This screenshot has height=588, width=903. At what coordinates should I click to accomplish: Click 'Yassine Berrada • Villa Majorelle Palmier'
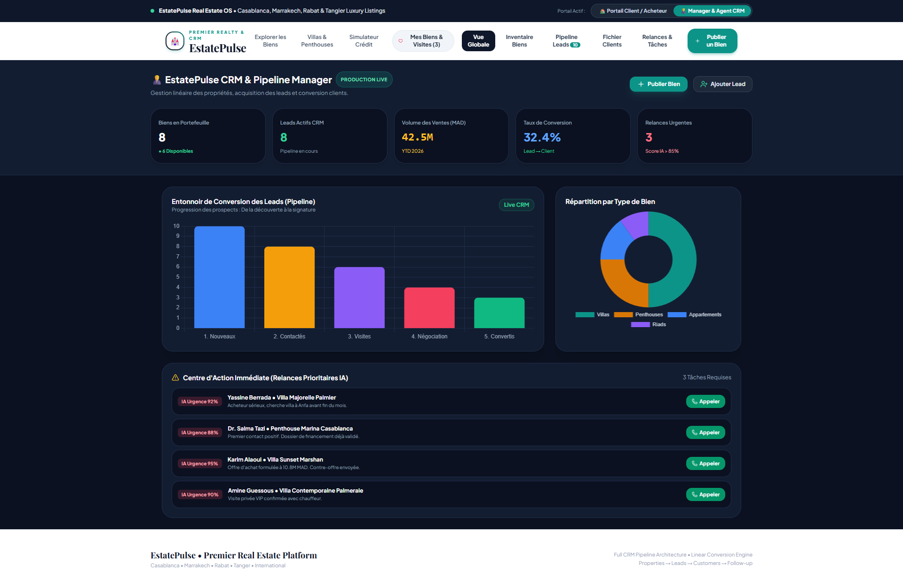pos(282,398)
